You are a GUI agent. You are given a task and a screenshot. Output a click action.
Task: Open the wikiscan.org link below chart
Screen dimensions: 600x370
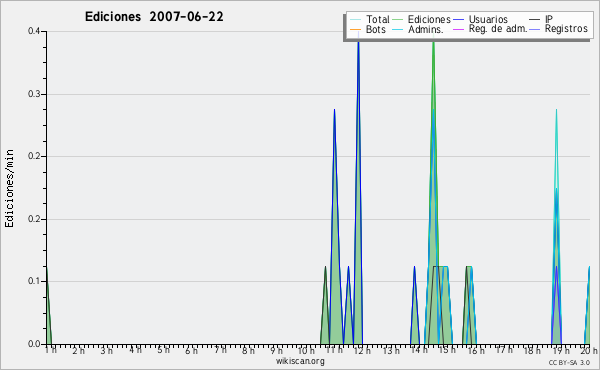point(300,361)
